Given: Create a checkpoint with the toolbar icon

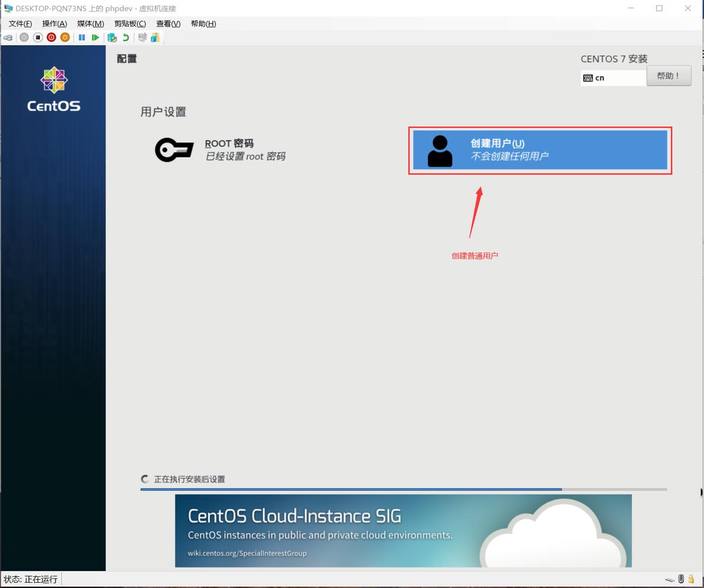Looking at the screenshot, I should pyautogui.click(x=112, y=38).
